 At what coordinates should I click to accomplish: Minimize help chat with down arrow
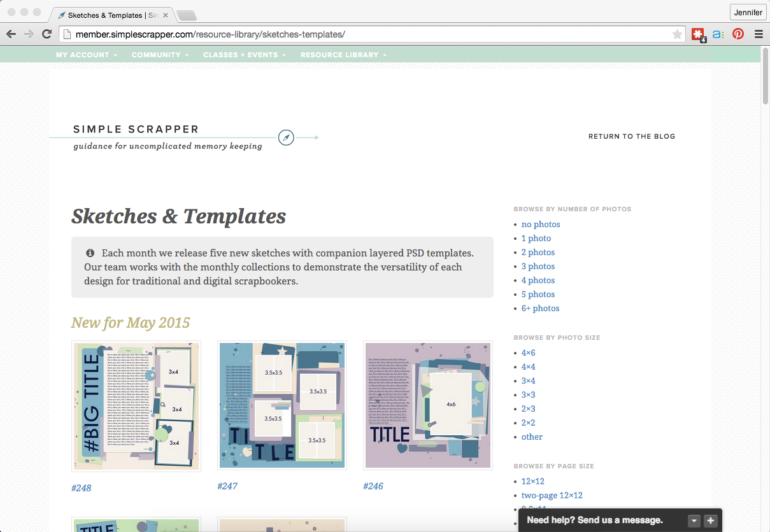pyautogui.click(x=694, y=521)
